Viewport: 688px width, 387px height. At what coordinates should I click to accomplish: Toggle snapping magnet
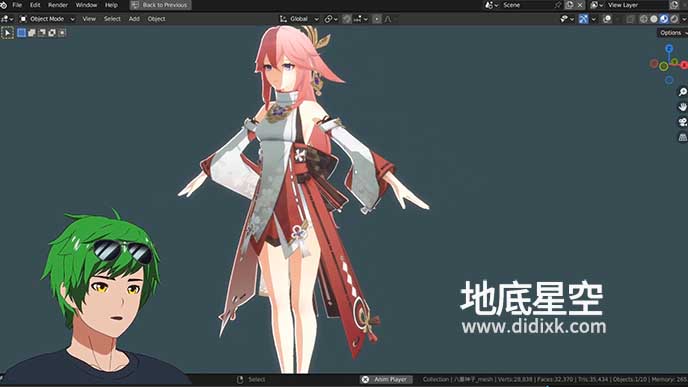tap(347, 19)
